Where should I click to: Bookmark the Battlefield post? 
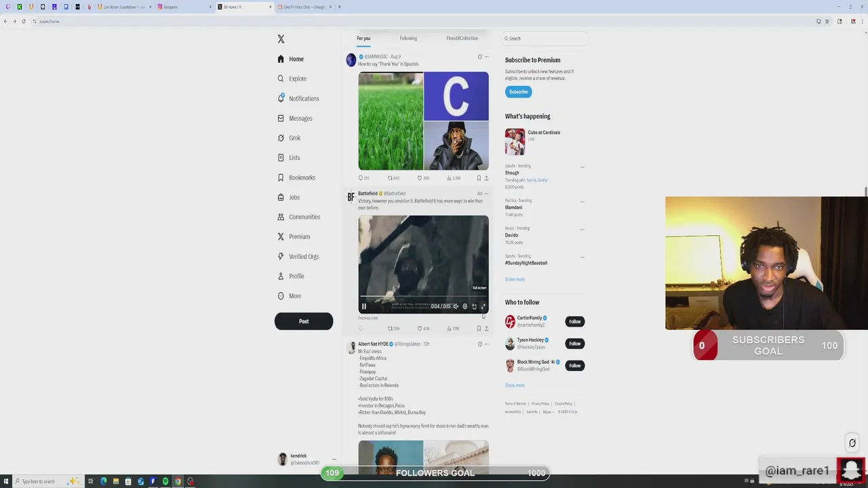click(x=479, y=329)
